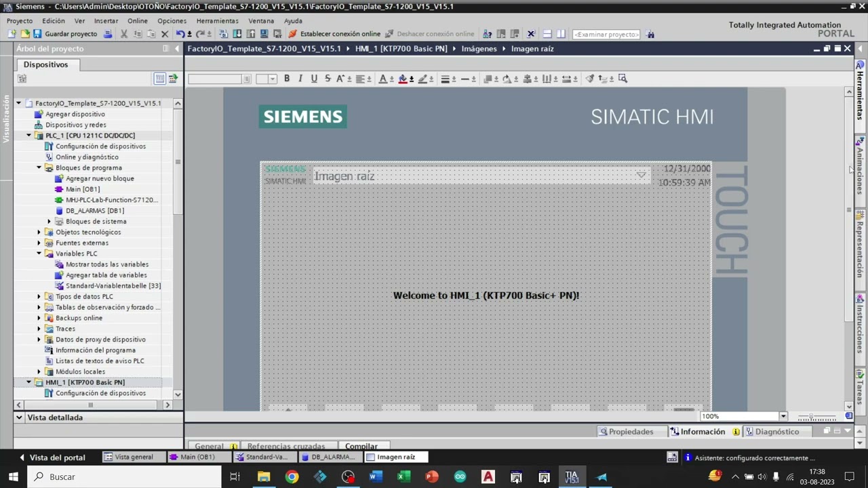Toggle strikethrough text formatting
This screenshot has width=868, height=488.
click(x=328, y=79)
